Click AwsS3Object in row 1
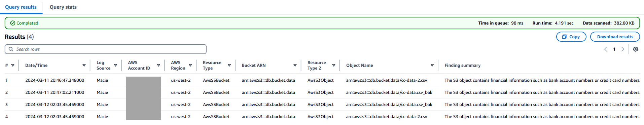Screen dimensions: 644x125 [x=321, y=80]
